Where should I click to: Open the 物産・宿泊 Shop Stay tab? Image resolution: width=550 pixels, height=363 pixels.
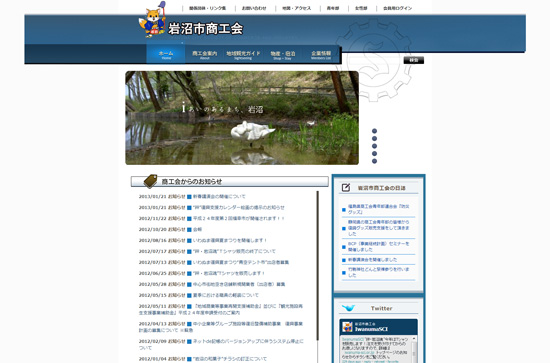tap(283, 55)
